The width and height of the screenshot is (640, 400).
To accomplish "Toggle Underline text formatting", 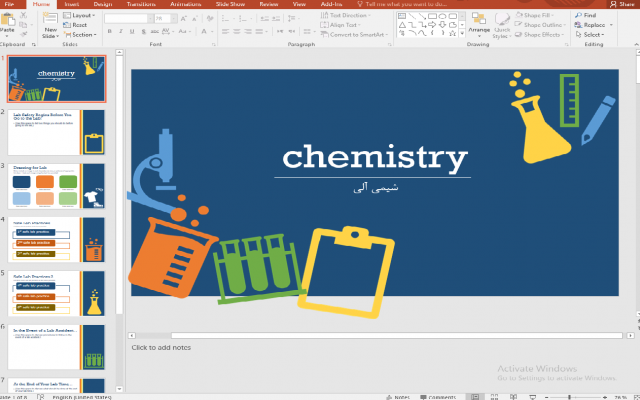I will pos(132,31).
